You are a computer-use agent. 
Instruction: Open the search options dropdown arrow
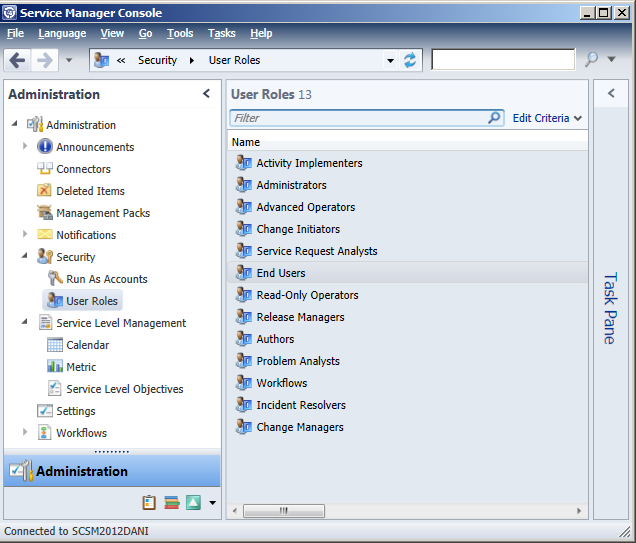point(611,60)
